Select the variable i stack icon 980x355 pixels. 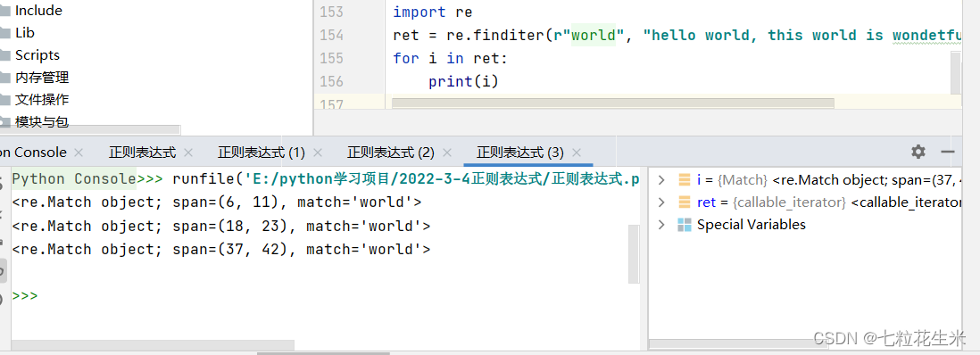685,180
